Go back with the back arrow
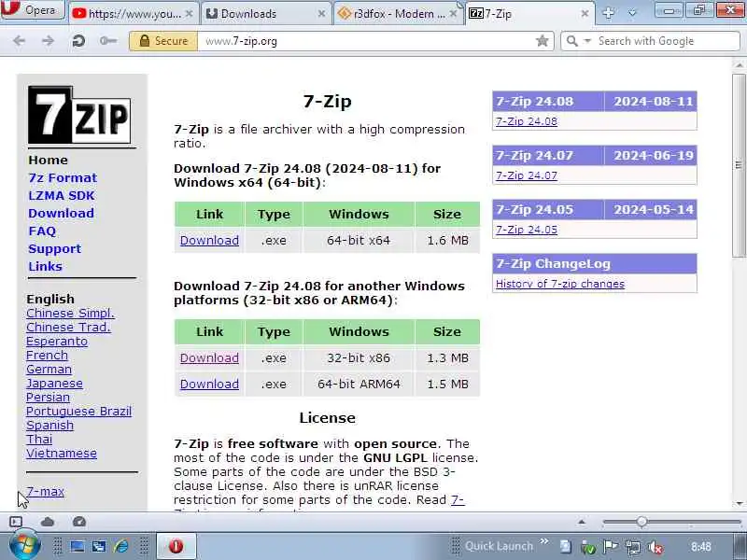 19,41
